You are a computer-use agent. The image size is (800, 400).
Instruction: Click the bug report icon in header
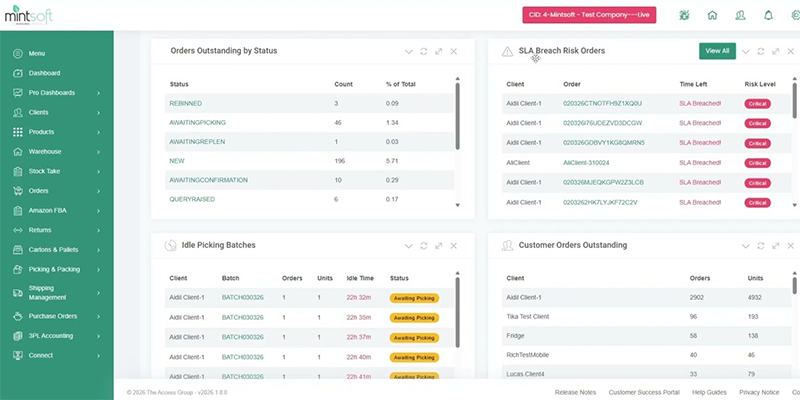(684, 15)
